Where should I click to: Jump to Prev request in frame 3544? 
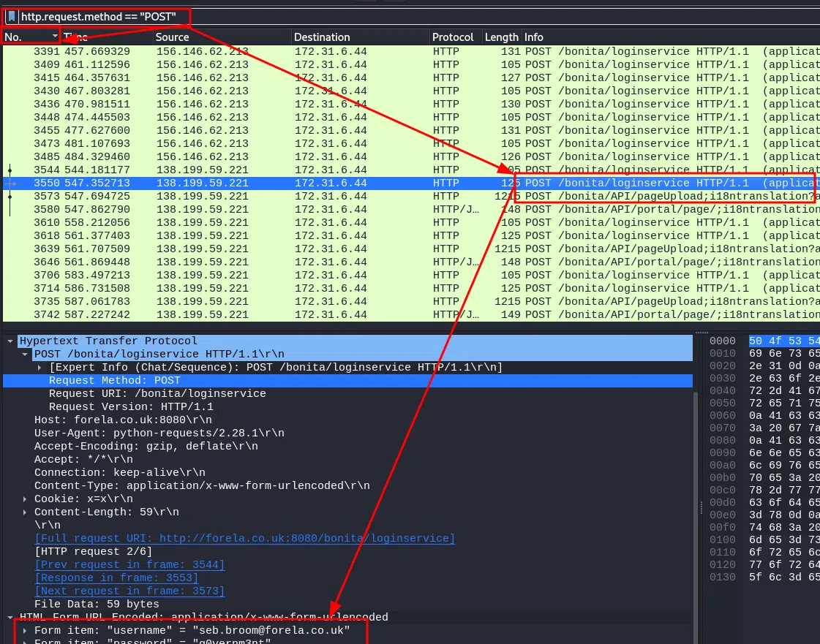pyautogui.click(x=129, y=565)
